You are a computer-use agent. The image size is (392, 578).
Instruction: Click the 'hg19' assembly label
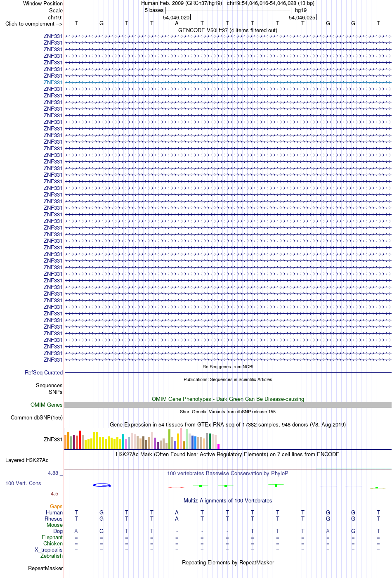[x=301, y=10]
